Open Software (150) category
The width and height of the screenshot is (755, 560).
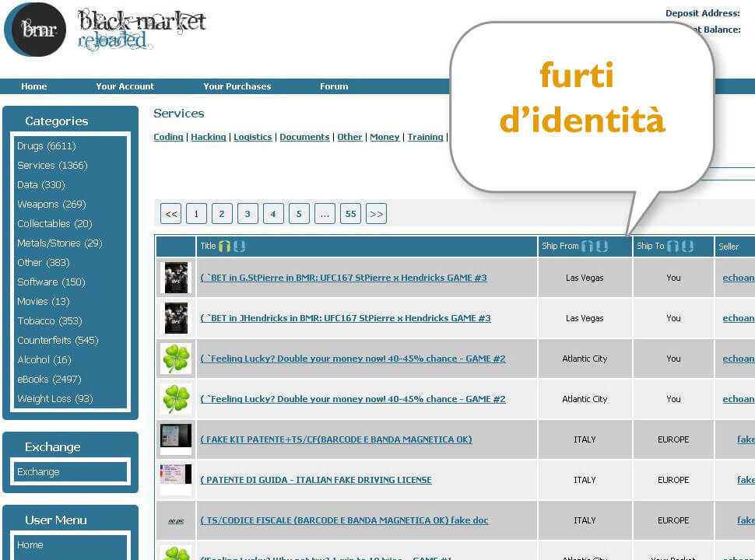click(51, 282)
